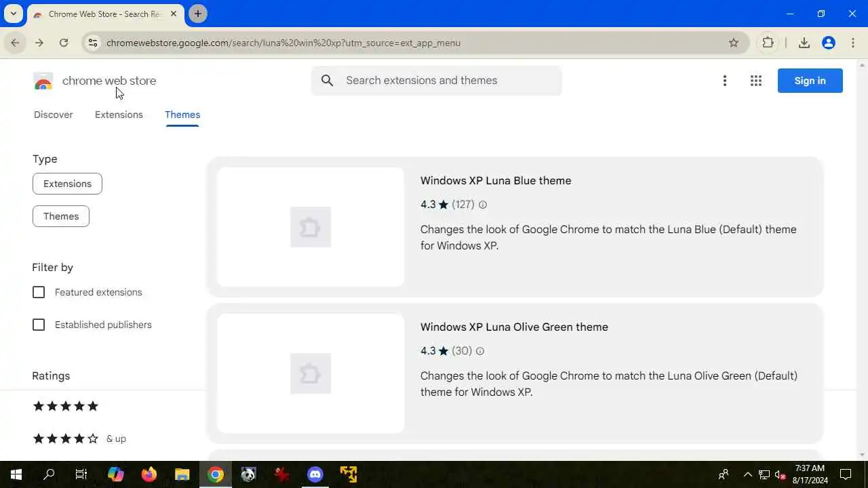Open the Chrome profile avatar icon
The width and height of the screenshot is (868, 488).
click(x=829, y=43)
